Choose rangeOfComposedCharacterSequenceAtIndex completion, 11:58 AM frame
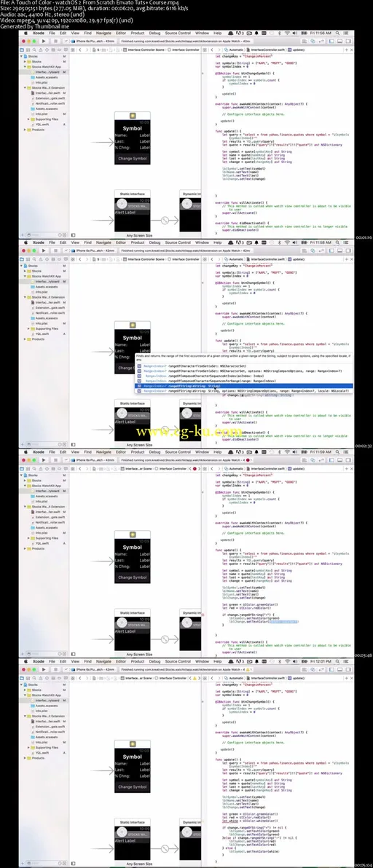Screen dimensions: 373x868 244,376
